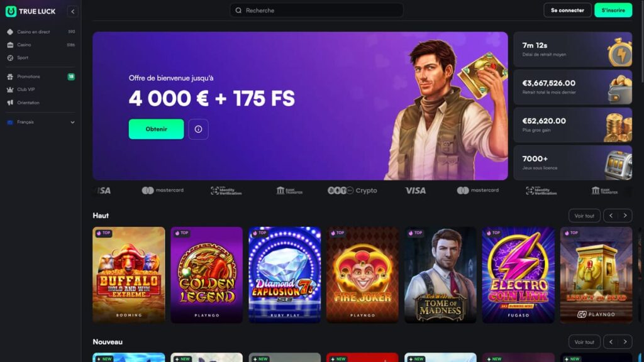The width and height of the screenshot is (644, 362).
Task: Open the Tome of Madness game thumbnail
Action: 440,275
